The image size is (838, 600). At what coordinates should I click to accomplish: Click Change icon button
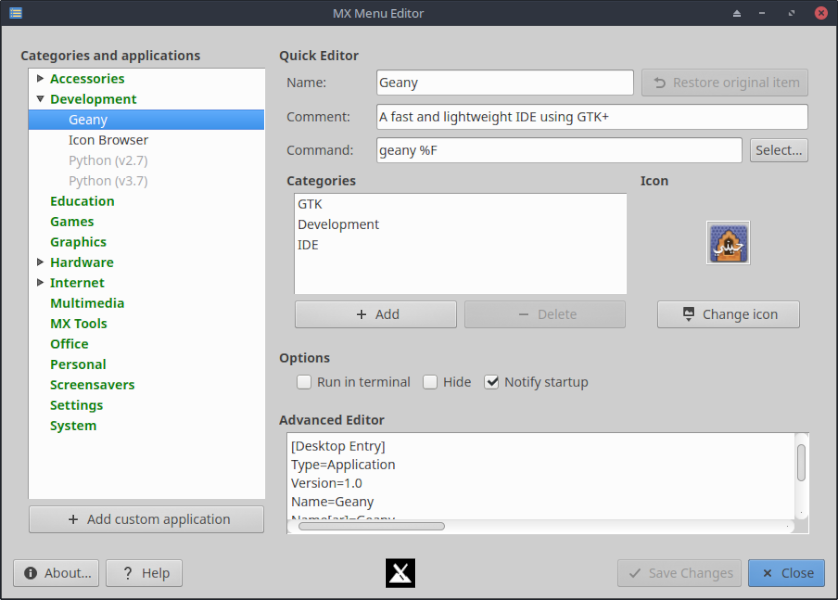point(728,314)
